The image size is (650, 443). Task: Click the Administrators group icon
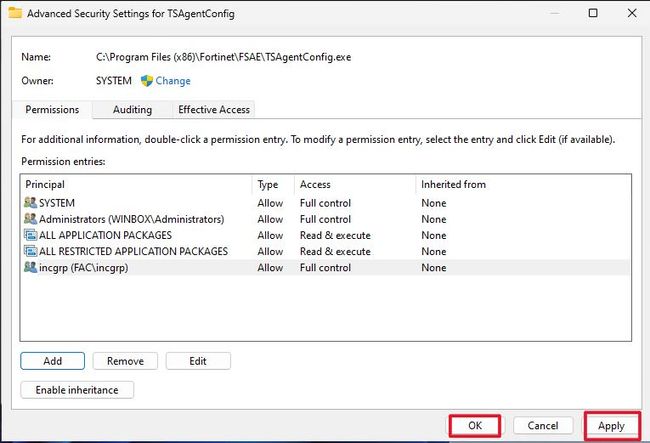point(30,219)
